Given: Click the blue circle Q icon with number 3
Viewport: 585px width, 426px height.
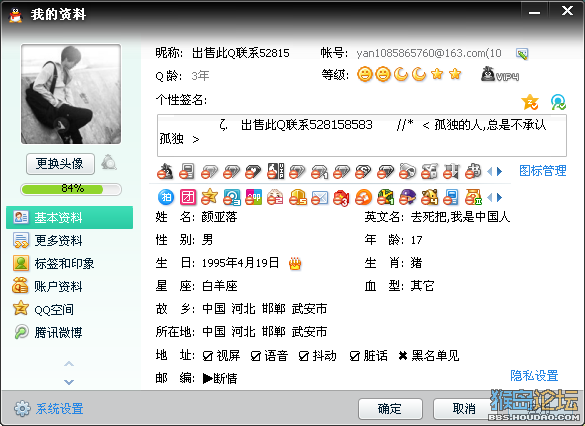Looking at the screenshot, I should (x=231, y=197).
